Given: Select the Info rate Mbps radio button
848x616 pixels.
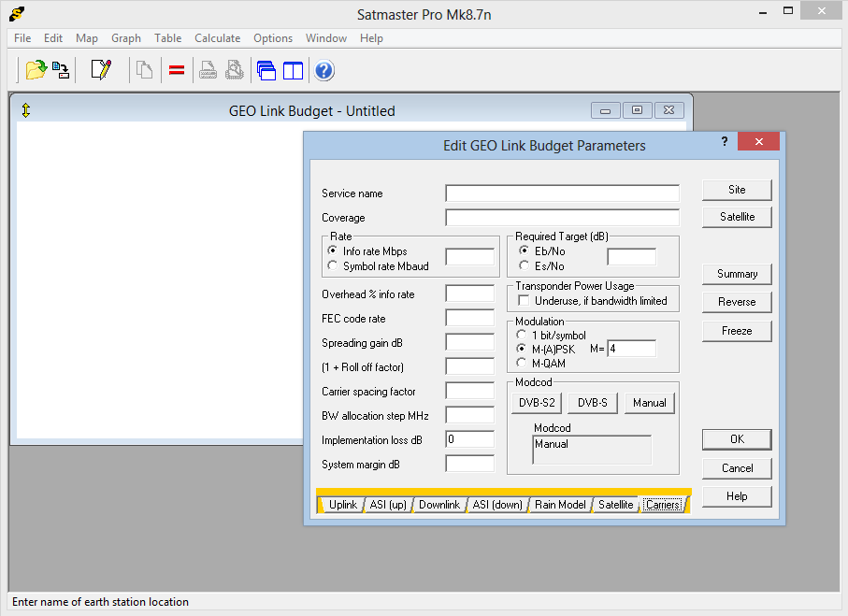Looking at the screenshot, I should (333, 251).
